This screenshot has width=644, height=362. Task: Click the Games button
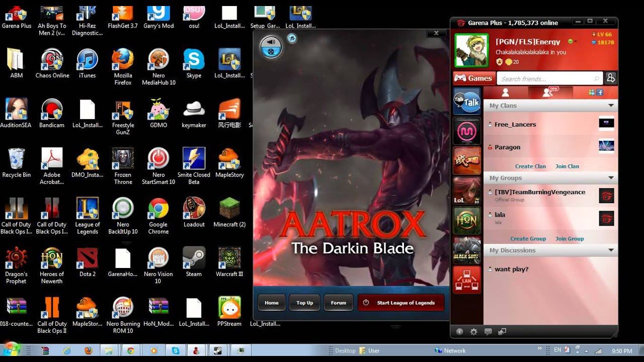click(x=473, y=78)
